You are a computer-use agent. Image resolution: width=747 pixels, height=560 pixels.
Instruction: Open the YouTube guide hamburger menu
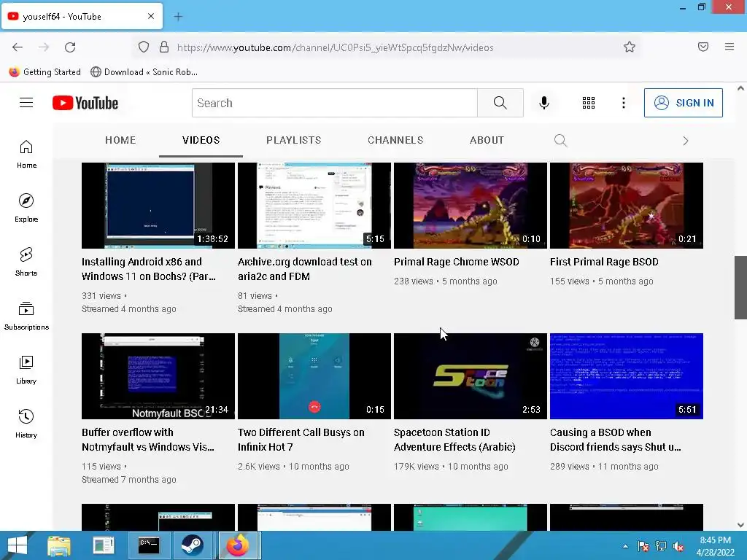(26, 103)
